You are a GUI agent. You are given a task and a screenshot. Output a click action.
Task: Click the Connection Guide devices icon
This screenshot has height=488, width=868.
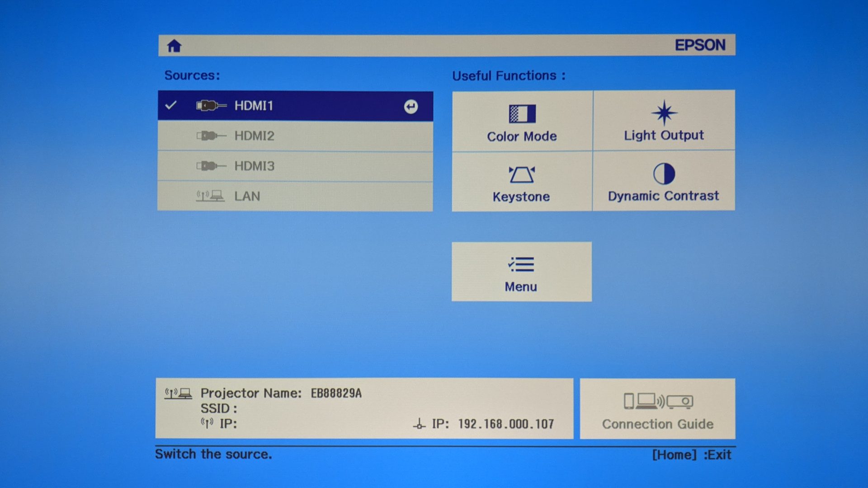pos(658,401)
